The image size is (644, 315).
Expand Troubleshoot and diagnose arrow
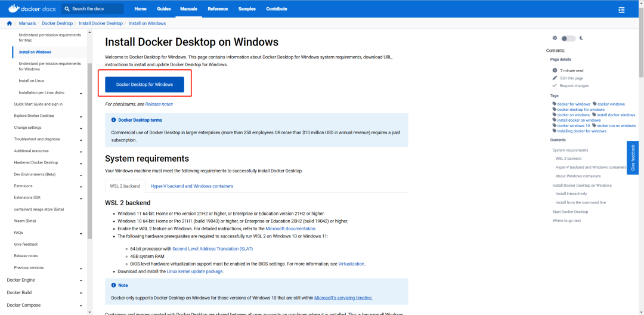[x=81, y=140]
